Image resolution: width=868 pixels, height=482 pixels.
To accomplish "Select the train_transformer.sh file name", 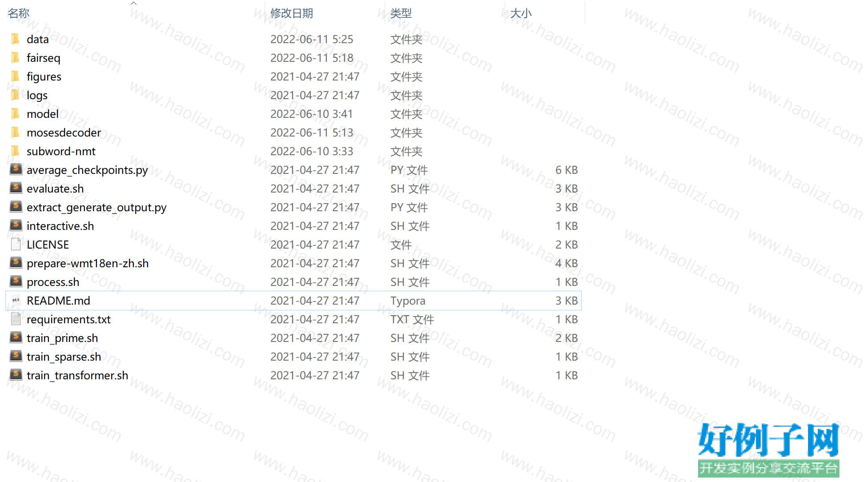I will (77, 376).
